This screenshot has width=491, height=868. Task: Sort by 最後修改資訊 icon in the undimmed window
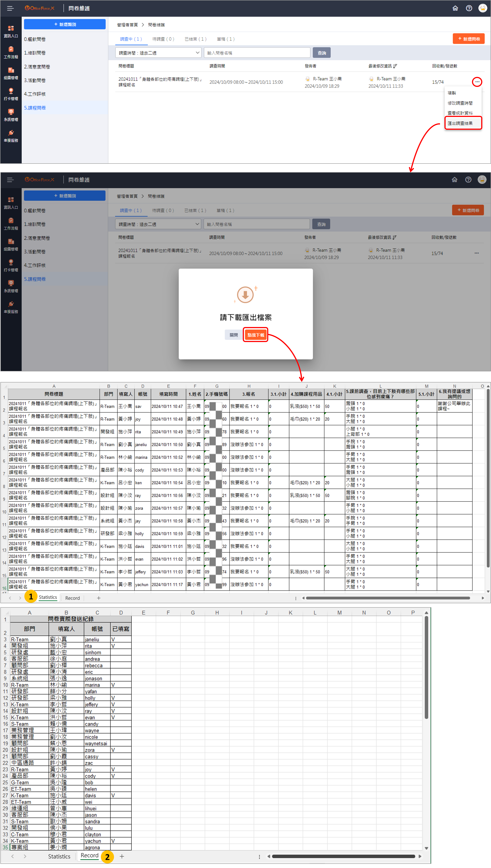point(395,66)
